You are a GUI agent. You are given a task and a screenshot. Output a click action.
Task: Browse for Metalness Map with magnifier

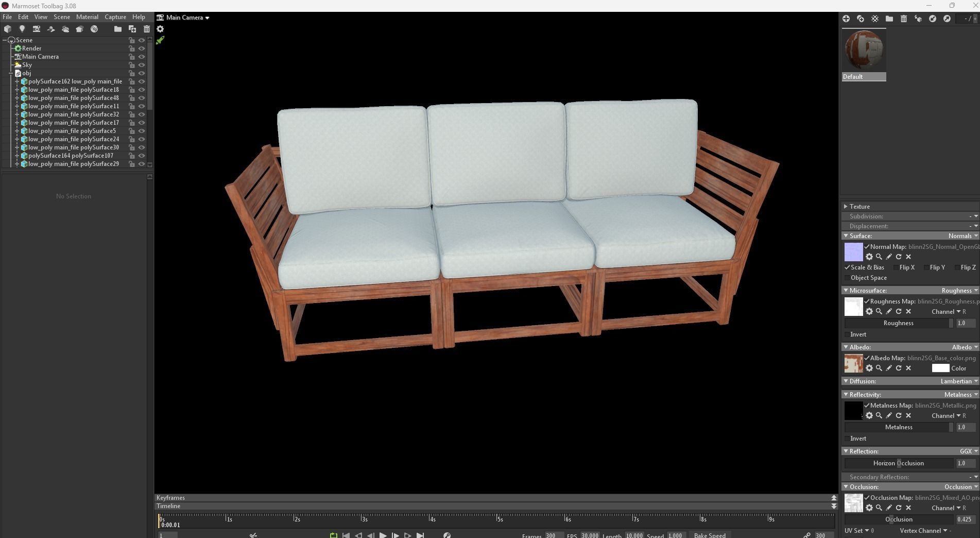coord(879,415)
